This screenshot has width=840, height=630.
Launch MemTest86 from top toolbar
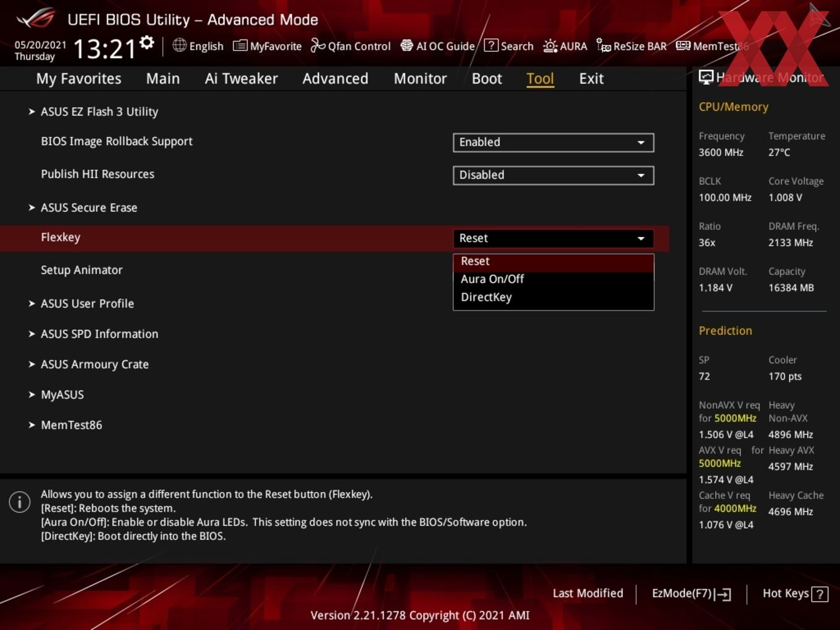[x=712, y=46]
